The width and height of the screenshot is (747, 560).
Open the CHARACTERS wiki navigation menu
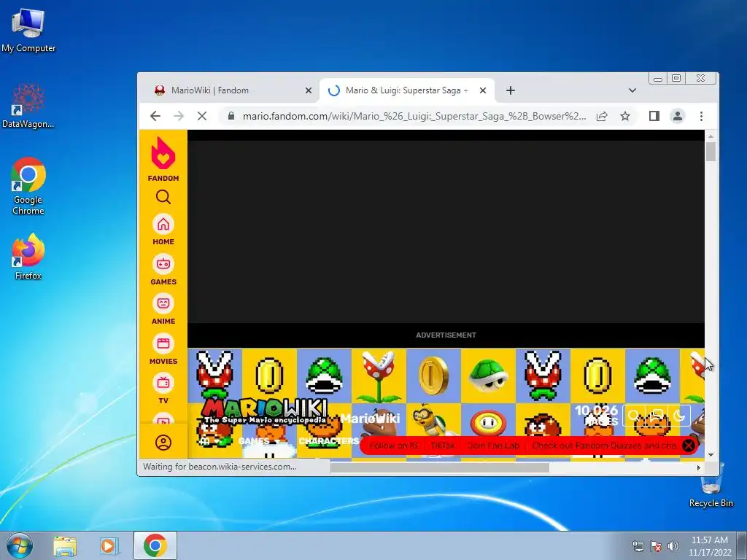(x=329, y=441)
